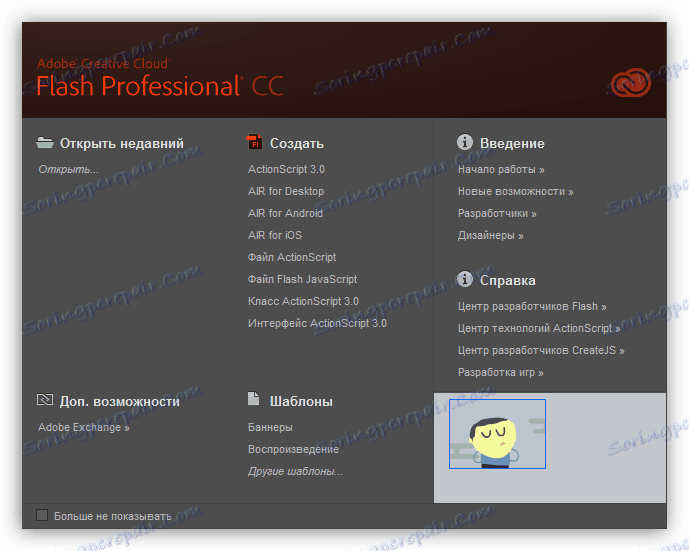689x551 pixels.
Task: Create an AIR for iOS document
Action: coord(275,235)
